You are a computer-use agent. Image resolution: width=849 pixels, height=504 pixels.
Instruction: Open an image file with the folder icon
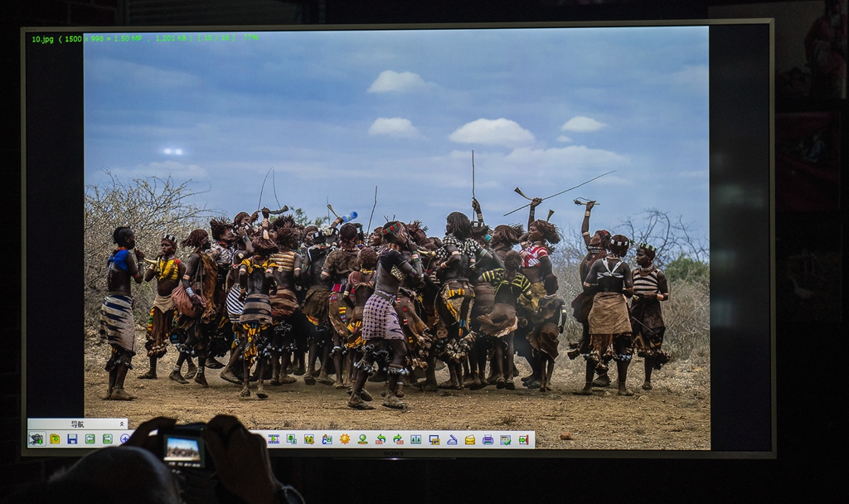[x=55, y=439]
